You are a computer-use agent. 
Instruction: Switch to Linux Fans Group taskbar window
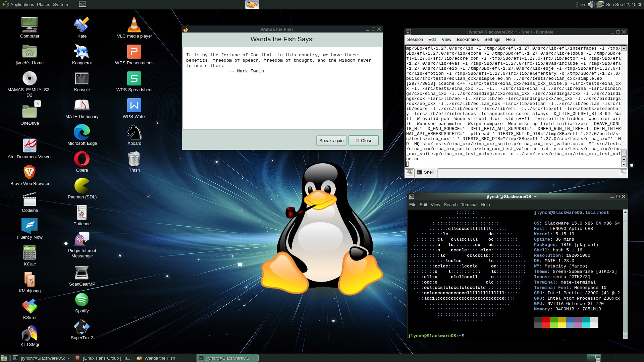tap(104, 358)
